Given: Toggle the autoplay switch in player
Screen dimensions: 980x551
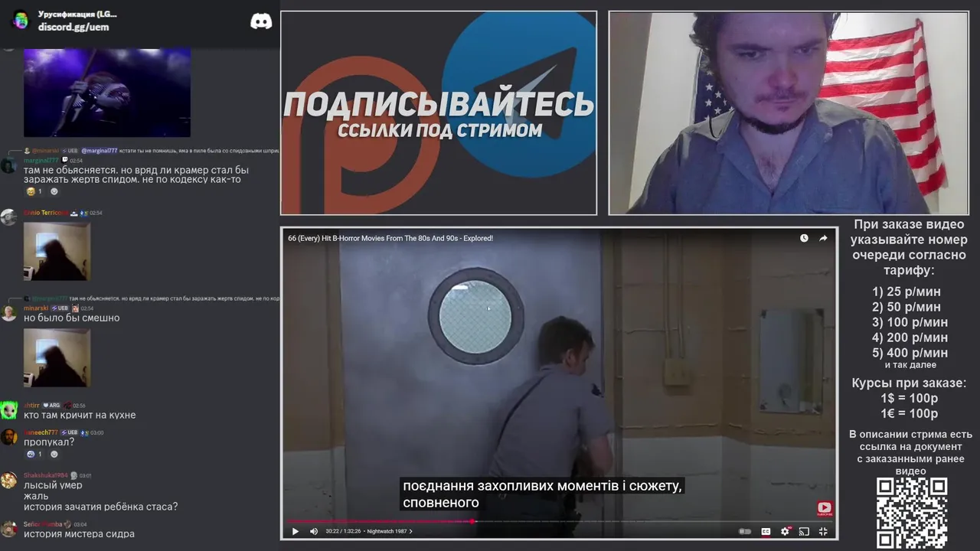Looking at the screenshot, I should click(744, 531).
